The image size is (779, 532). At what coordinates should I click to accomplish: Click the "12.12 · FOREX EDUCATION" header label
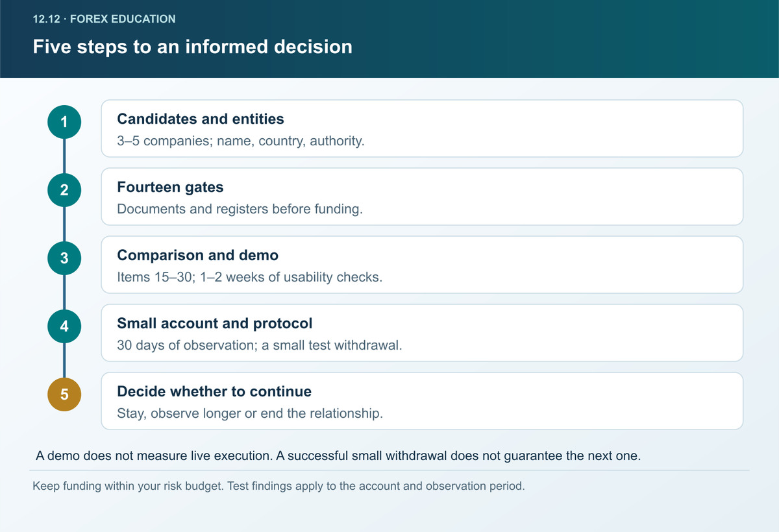(104, 19)
